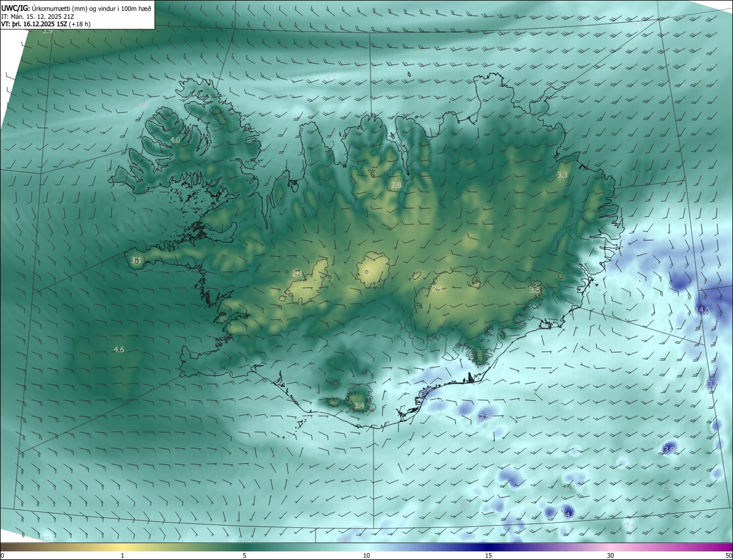
Task: Click the 30 tick on the color scale
Action: 610,555
